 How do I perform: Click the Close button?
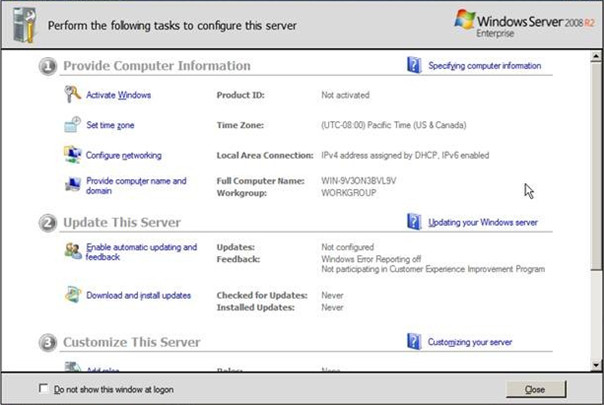point(535,389)
